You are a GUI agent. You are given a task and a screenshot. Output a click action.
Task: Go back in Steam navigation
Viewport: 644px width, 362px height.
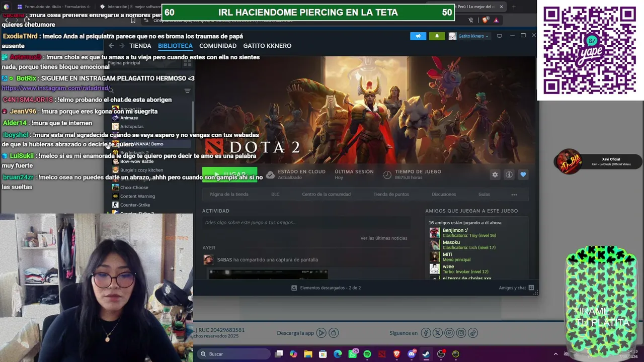(112, 46)
